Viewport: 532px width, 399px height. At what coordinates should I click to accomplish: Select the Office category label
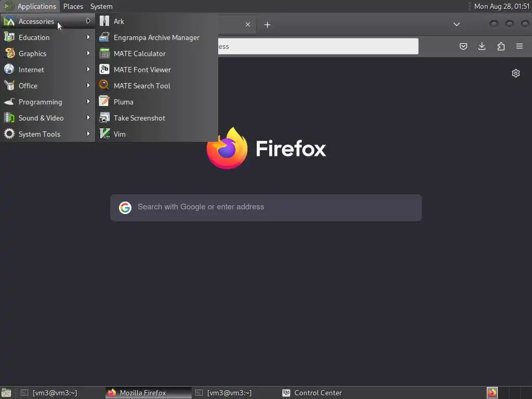[x=28, y=86]
